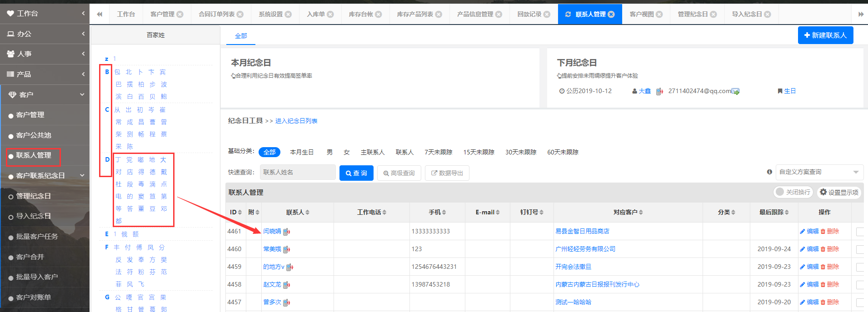Click the 新建联系人 button
This screenshot has height=312, width=868.
825,35
